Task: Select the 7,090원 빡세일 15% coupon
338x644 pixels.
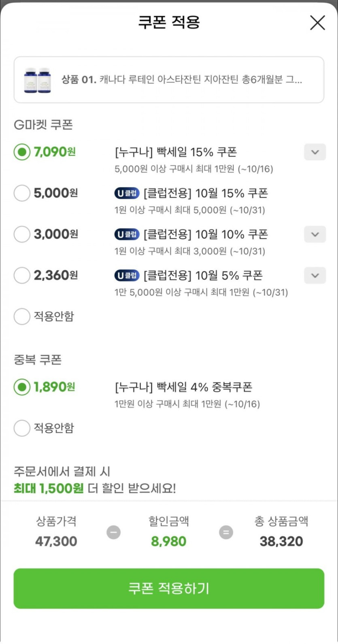Action: [22, 152]
